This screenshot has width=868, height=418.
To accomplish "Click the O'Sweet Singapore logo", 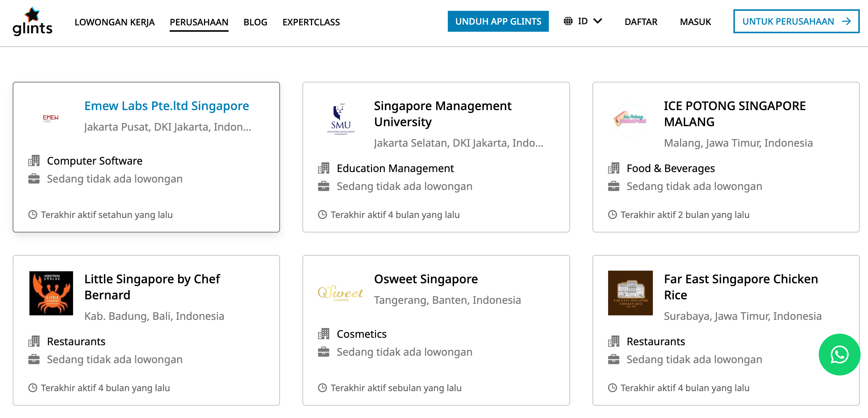I will (340, 293).
